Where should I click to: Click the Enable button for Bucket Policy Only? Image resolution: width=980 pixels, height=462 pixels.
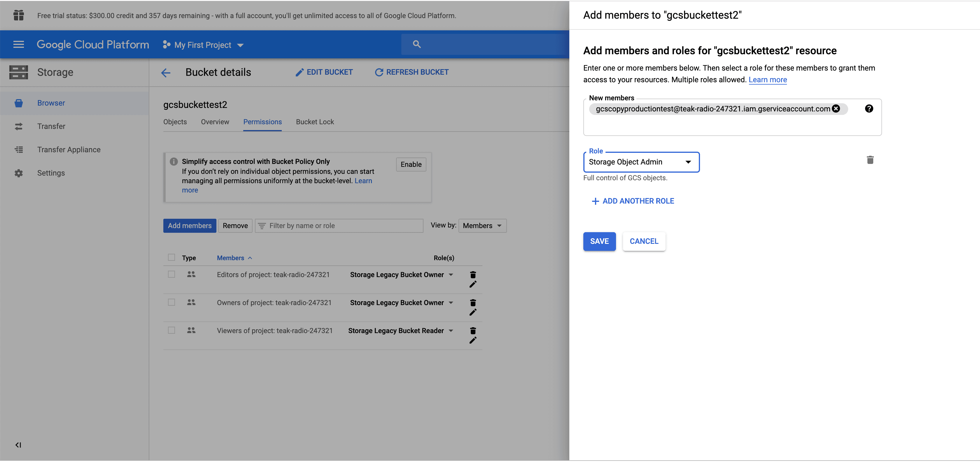411,164
